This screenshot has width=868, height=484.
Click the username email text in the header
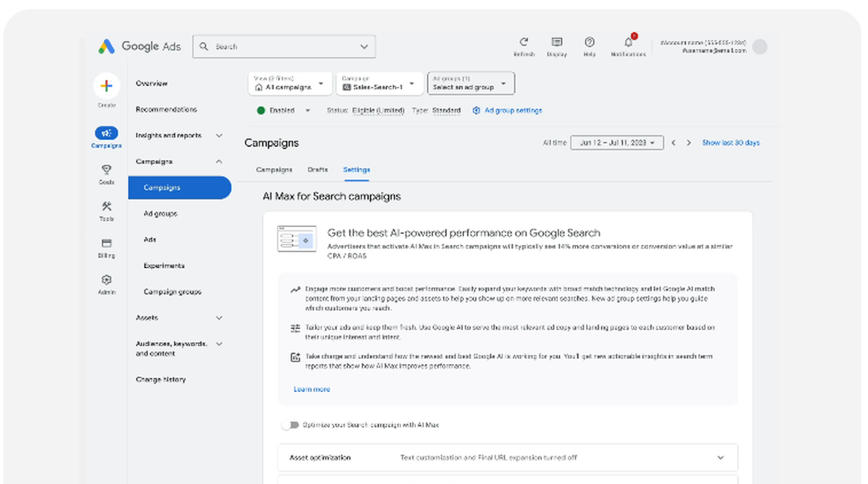714,50
